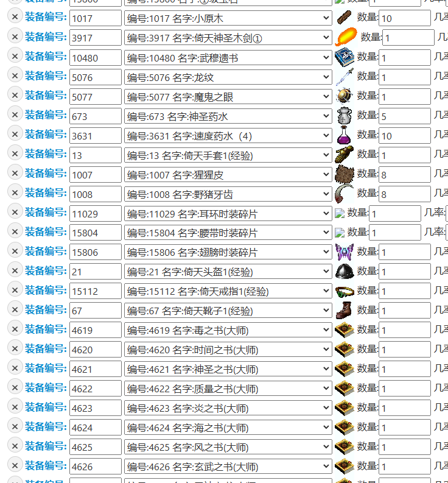Focus the equipment number field containing 15804
448x483 pixels.
click(96, 233)
